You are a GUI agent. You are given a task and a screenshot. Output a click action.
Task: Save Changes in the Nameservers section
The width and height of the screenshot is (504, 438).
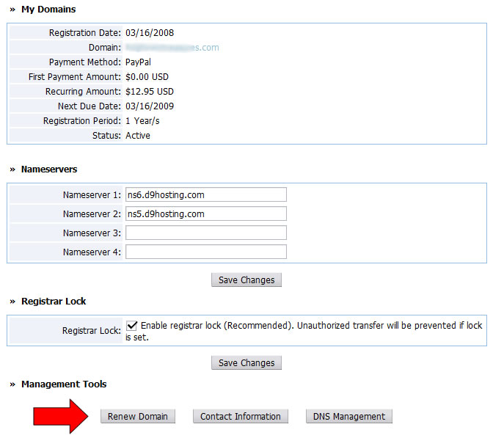[246, 280]
